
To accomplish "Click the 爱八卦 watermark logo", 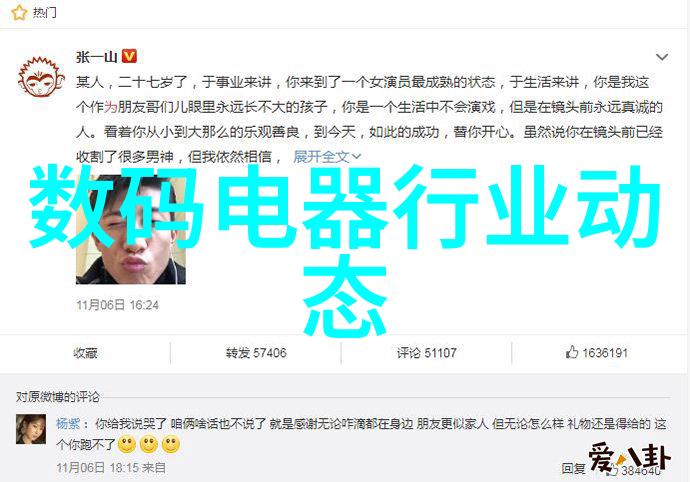I will (629, 459).
